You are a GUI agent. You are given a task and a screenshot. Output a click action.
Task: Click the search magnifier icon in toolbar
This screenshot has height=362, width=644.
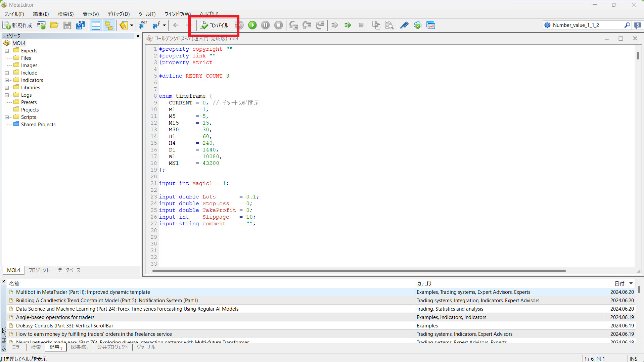point(627,25)
